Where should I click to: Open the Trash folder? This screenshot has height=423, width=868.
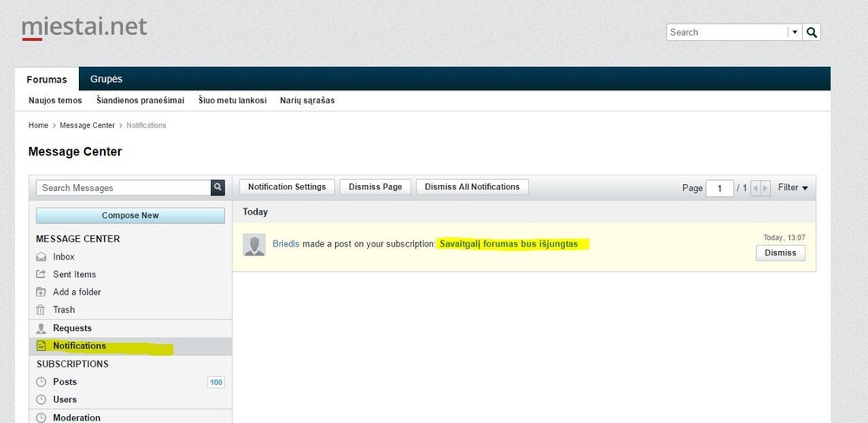tap(63, 310)
